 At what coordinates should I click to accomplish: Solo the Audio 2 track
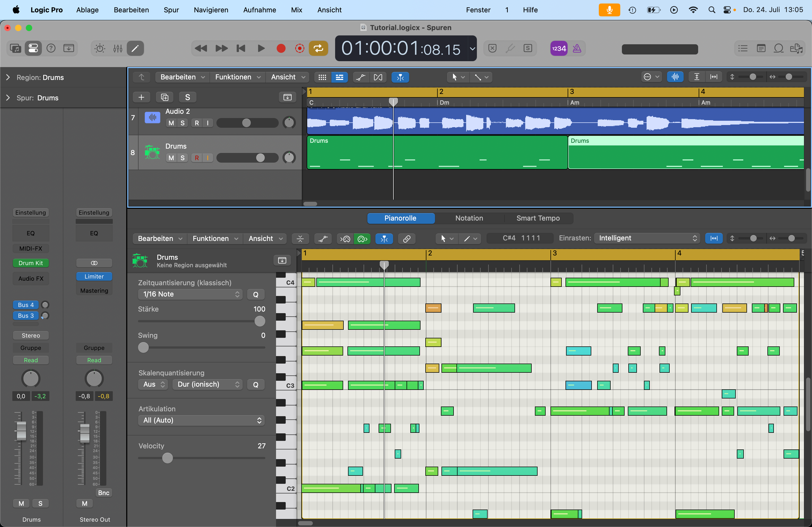(183, 123)
